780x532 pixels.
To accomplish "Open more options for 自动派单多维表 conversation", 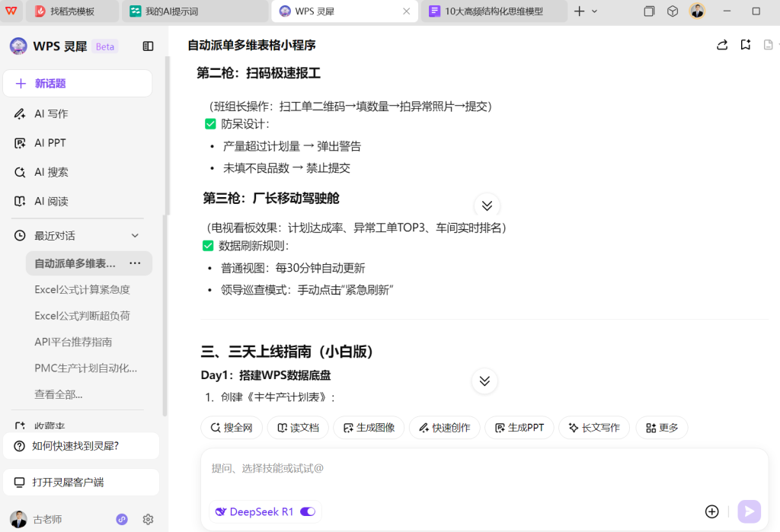I will pos(135,263).
